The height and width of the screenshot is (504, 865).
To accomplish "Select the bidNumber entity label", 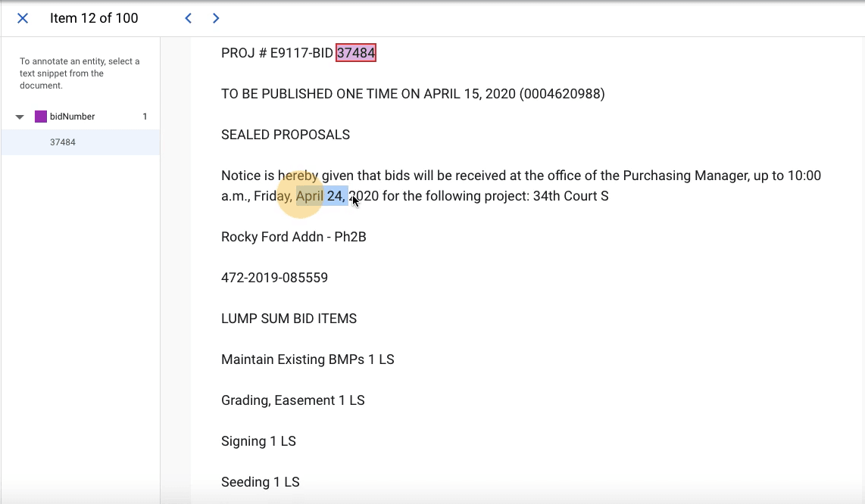I will click(72, 117).
